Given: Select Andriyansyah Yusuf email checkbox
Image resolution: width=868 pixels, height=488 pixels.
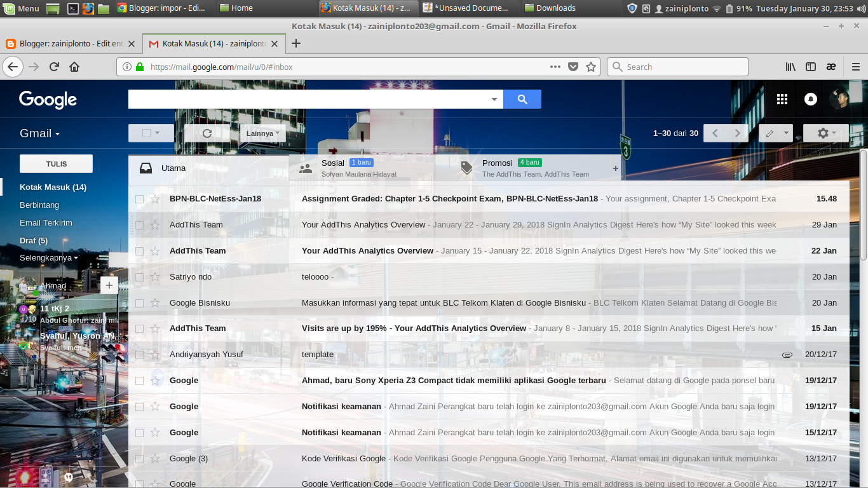Looking at the screenshot, I should pyautogui.click(x=139, y=355).
